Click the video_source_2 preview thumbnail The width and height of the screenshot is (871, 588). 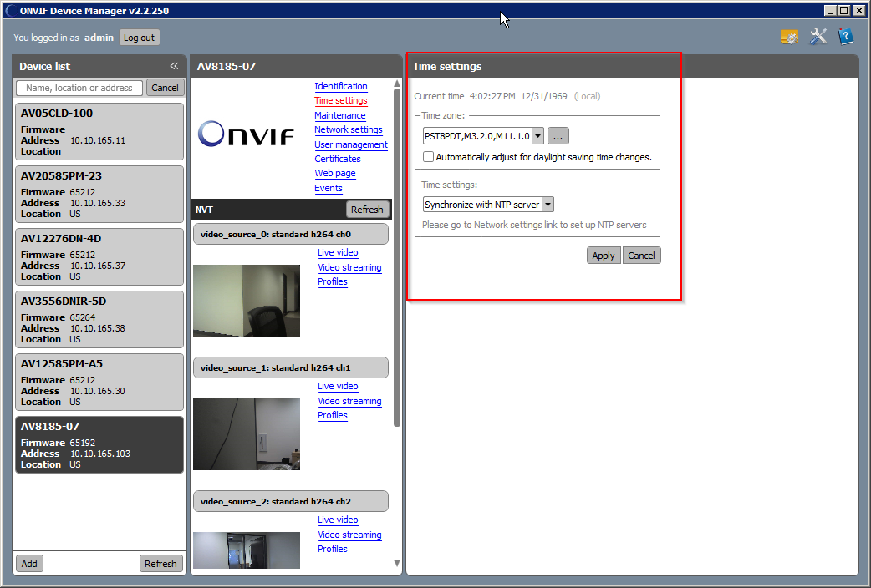click(x=247, y=550)
